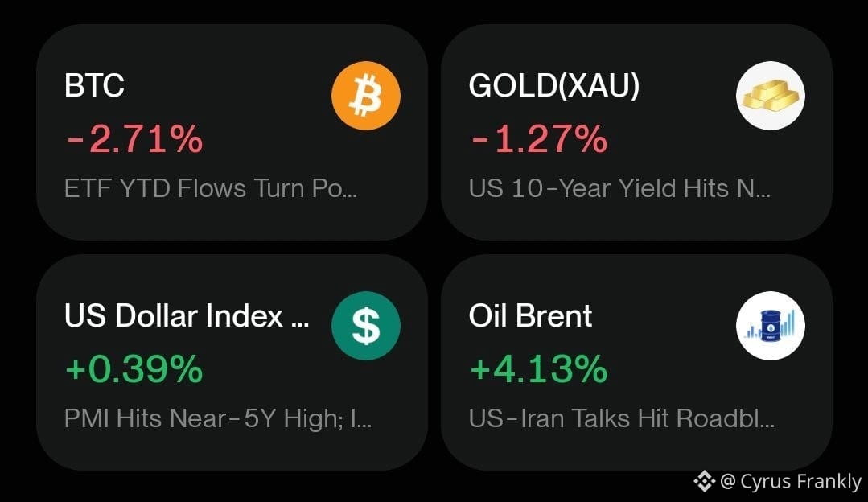Screen dimensions: 868x502
Task: Click the Binance logo in watermark
Action: [x=704, y=481]
